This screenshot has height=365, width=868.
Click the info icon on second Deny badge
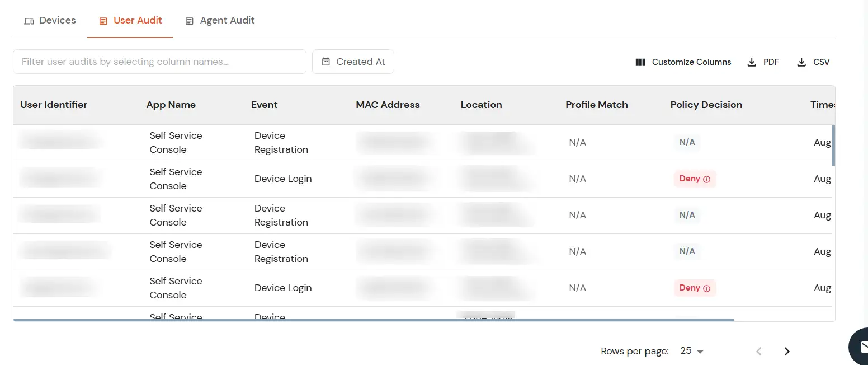click(706, 288)
